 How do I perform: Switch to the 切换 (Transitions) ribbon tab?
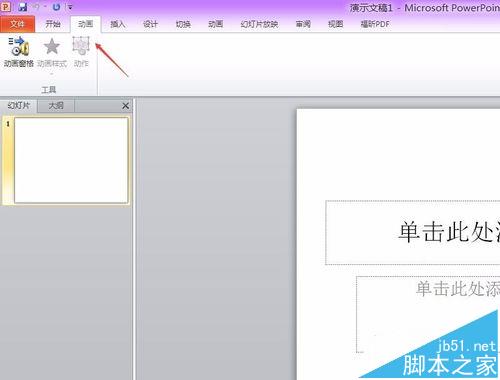tap(183, 24)
